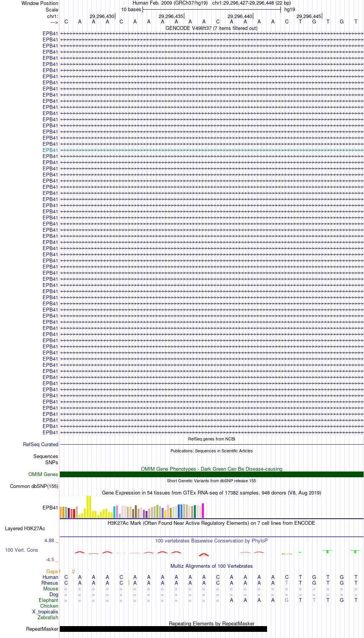
Task: Click the '10 bases' scale bar text
Action: [x=131, y=10]
